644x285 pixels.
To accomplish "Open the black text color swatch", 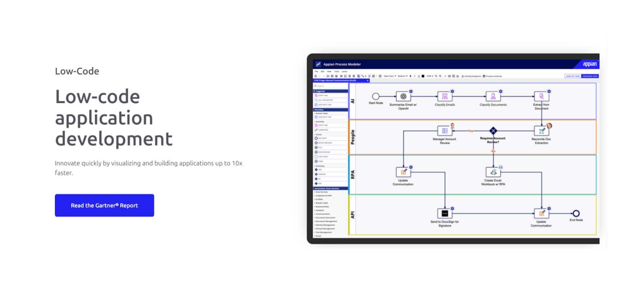I will (423, 76).
